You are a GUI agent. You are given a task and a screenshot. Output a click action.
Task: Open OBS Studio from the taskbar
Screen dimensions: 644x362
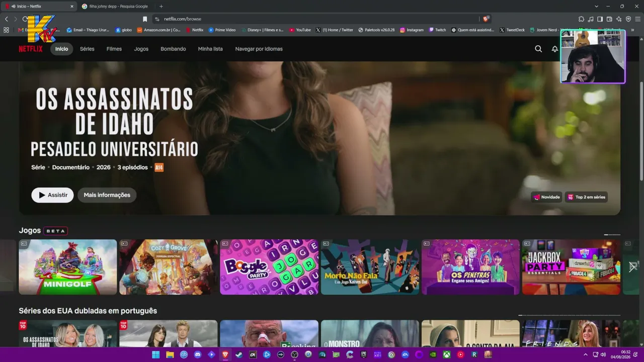294,354
